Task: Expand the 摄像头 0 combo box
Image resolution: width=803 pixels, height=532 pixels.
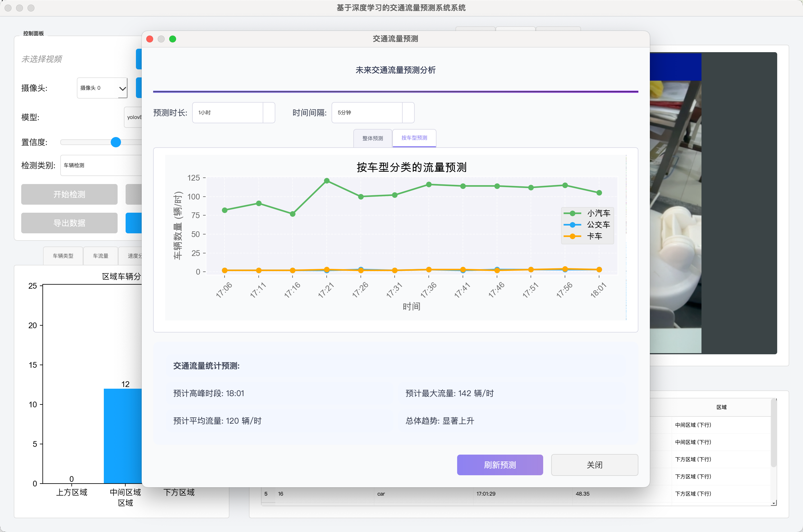Action: [x=102, y=88]
